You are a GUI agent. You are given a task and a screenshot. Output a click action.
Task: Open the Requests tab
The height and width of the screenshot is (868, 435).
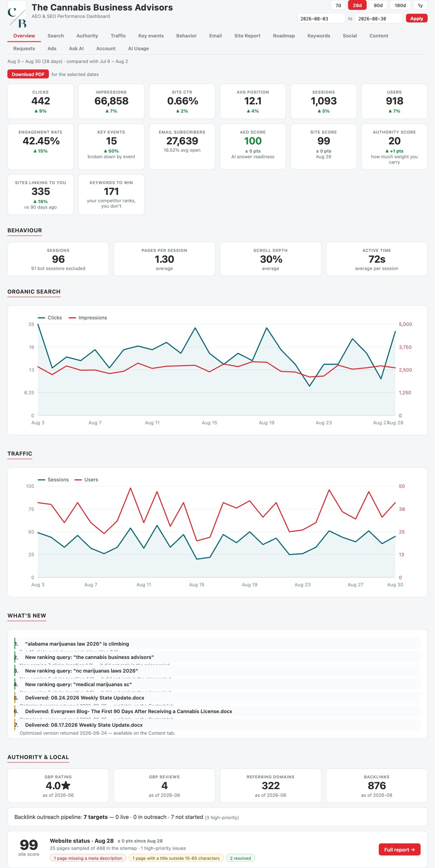click(24, 49)
